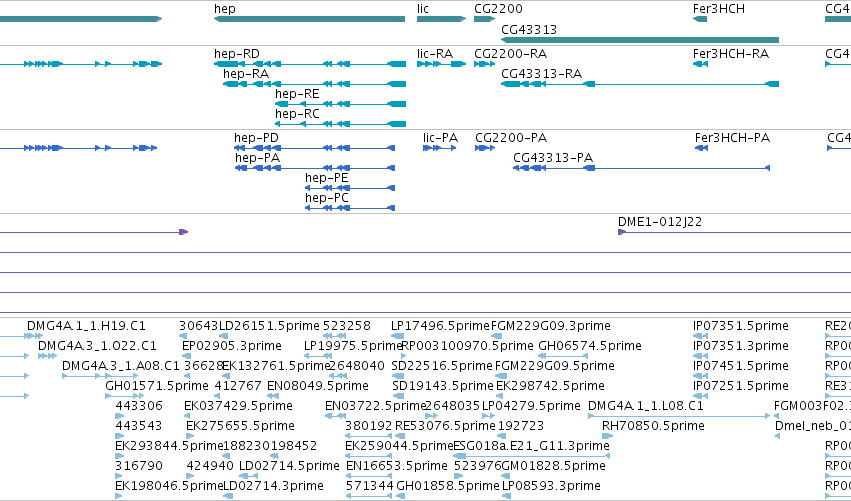Select EST DMG4A.3_1.A08.C1

(x=100, y=376)
